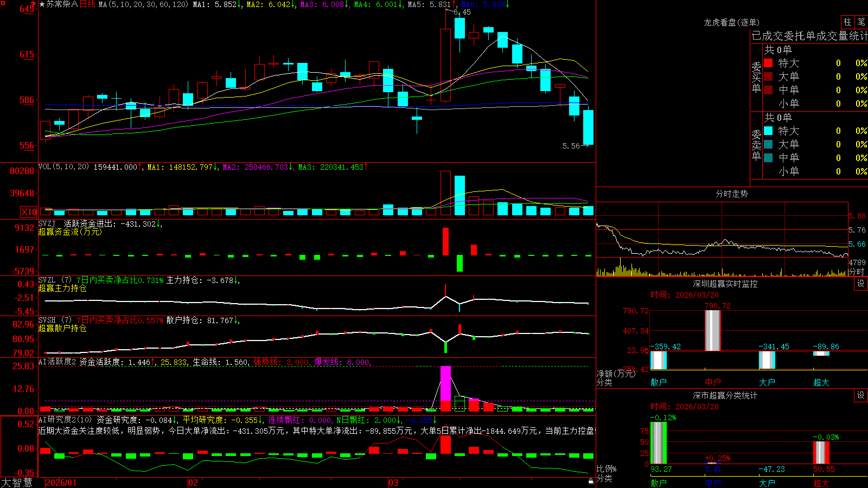Click the 小单 row under 委卖单
Viewport: 868px width, 488px height.
point(815,171)
